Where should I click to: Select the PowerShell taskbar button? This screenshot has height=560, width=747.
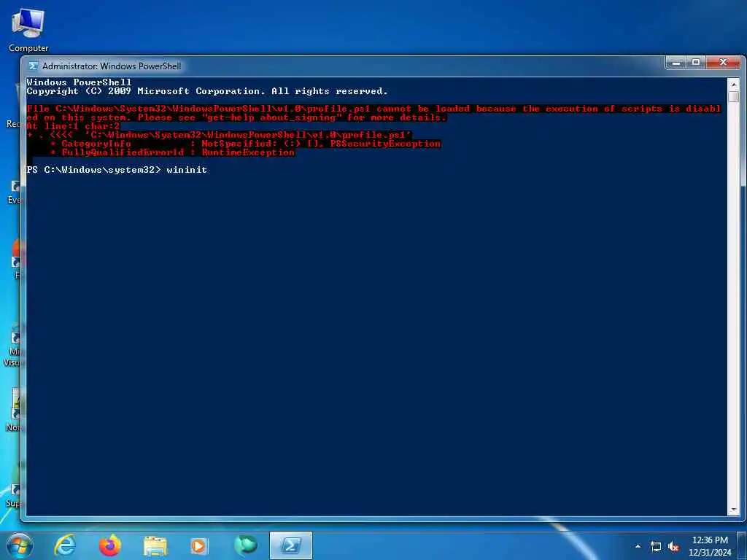(290, 545)
